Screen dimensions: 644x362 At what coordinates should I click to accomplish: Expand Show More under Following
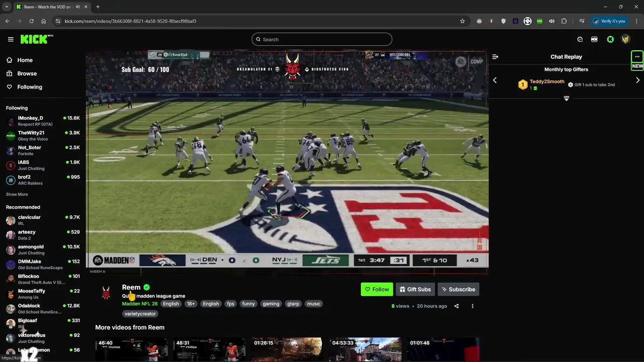[x=17, y=194]
